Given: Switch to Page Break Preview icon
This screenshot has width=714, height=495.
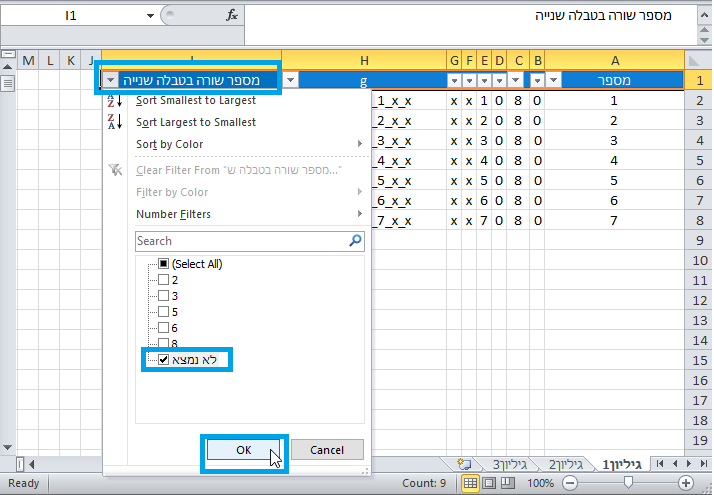Looking at the screenshot, I should click(508, 483).
